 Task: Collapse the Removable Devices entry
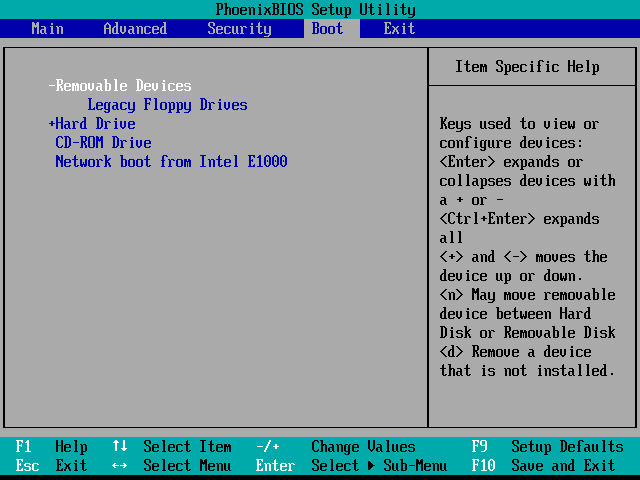(120, 86)
